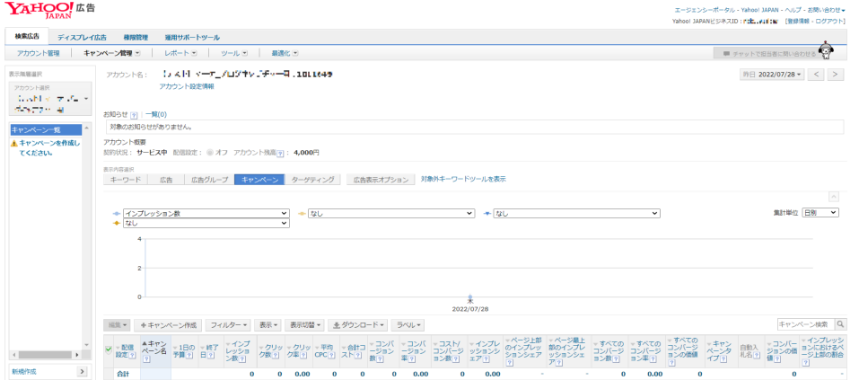Viewport: 850px width, 385px height.
Task: Select the キーワード view tab
Action: point(125,179)
